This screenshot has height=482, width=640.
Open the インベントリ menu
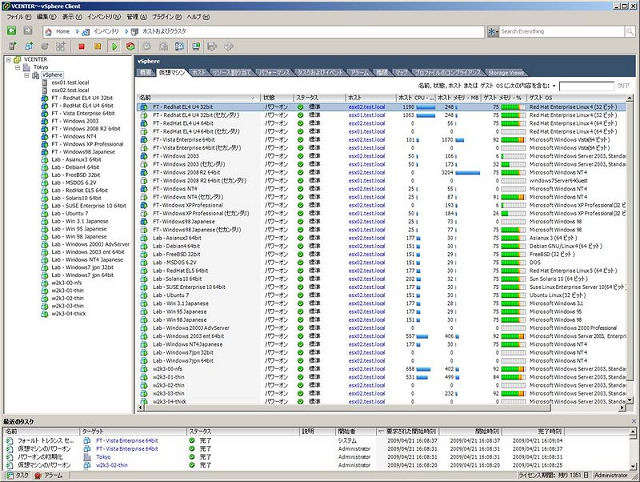104,17
